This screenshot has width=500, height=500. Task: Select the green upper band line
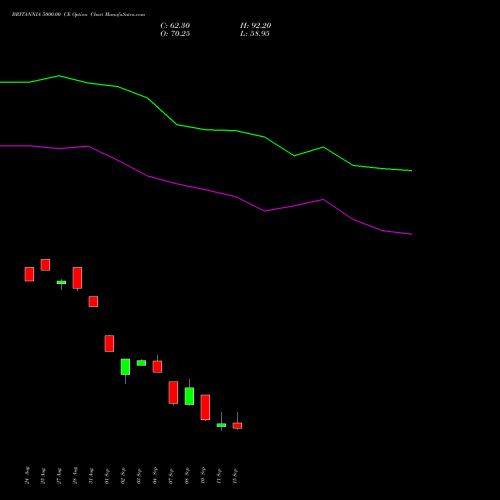tap(206, 129)
